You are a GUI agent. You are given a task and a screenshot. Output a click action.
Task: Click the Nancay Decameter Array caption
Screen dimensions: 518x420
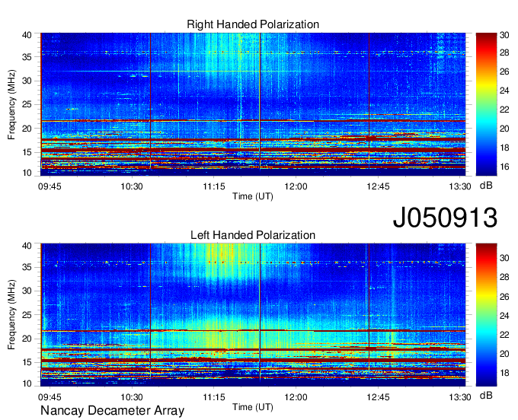click(x=112, y=411)
